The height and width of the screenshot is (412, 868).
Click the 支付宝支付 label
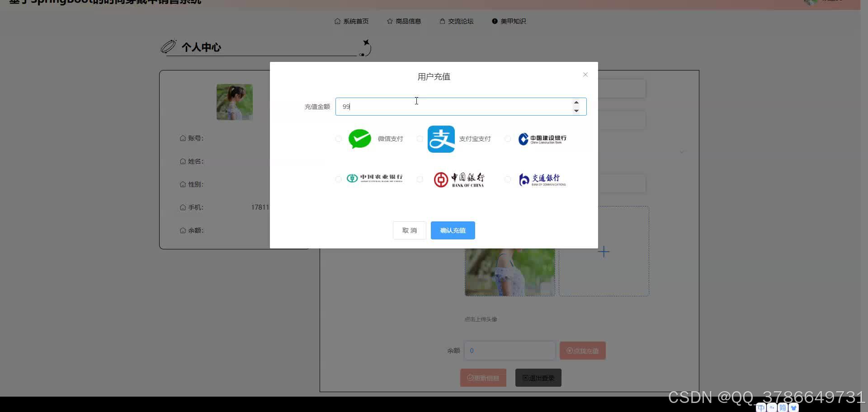click(475, 139)
